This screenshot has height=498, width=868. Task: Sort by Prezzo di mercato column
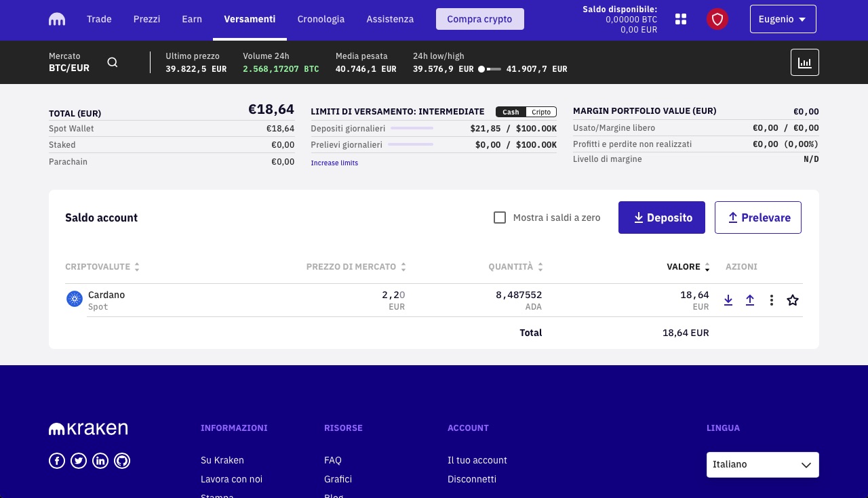356,267
